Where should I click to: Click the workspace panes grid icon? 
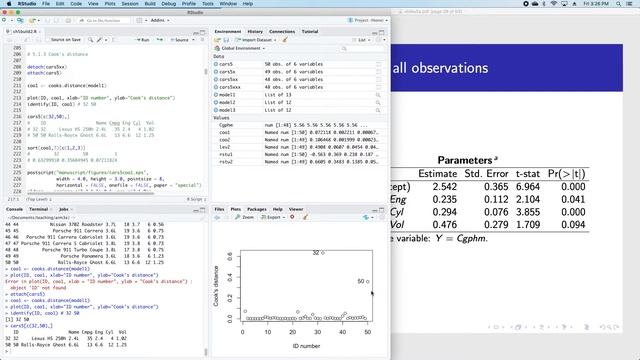[140, 20]
